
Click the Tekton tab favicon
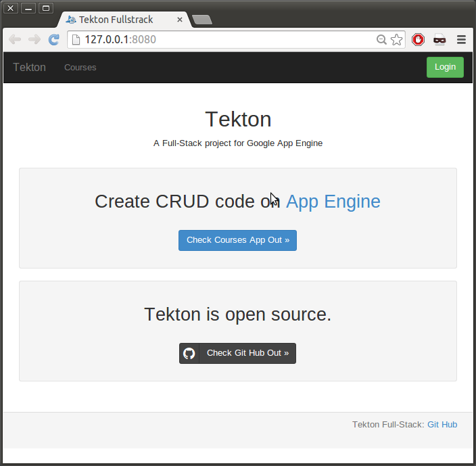tap(71, 20)
